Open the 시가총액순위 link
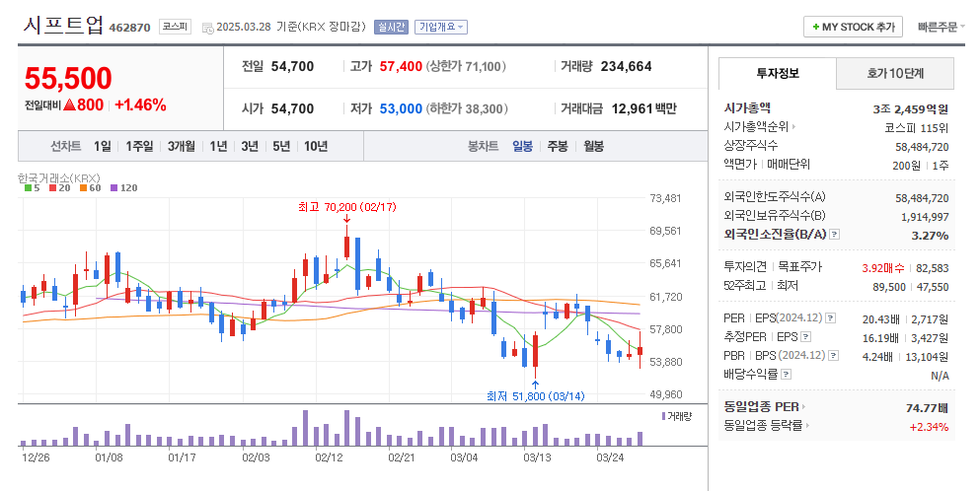Viewport: 980px width, 491px height. pos(756,127)
